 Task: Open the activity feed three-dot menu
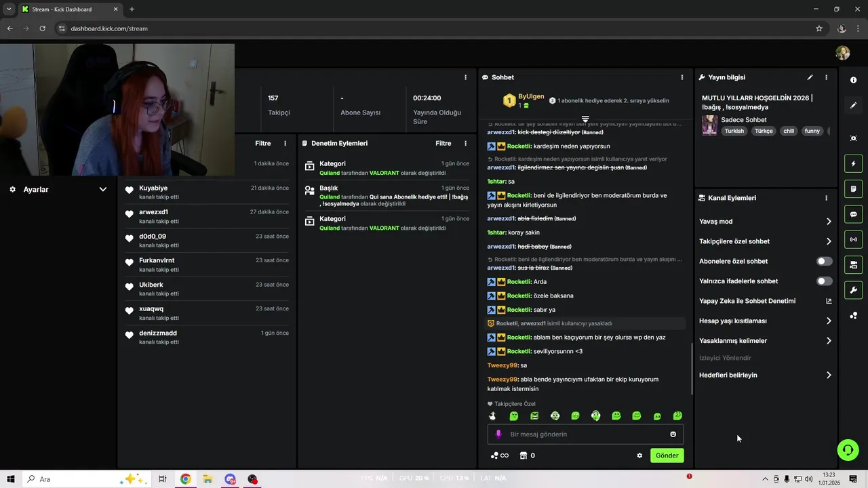coord(285,144)
